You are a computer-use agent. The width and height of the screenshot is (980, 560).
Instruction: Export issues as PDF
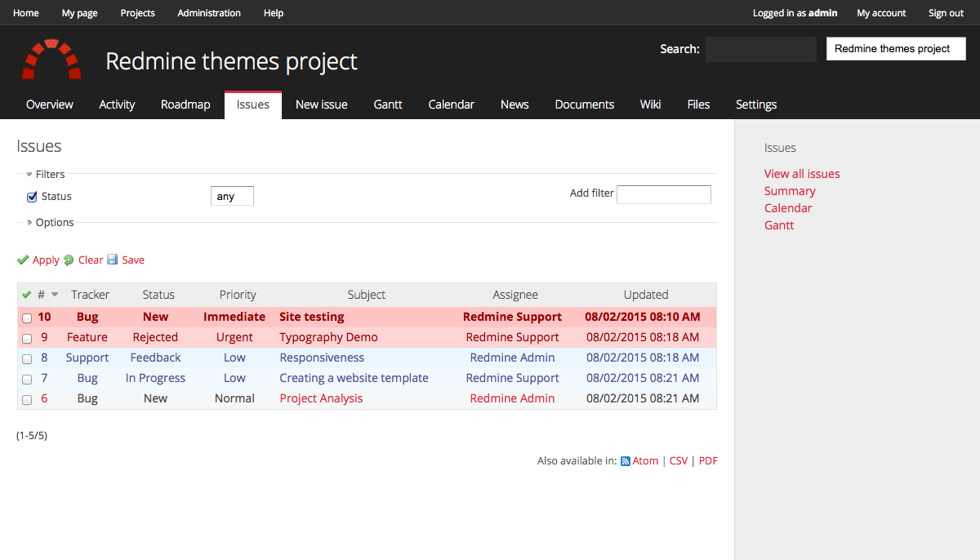pyautogui.click(x=708, y=461)
